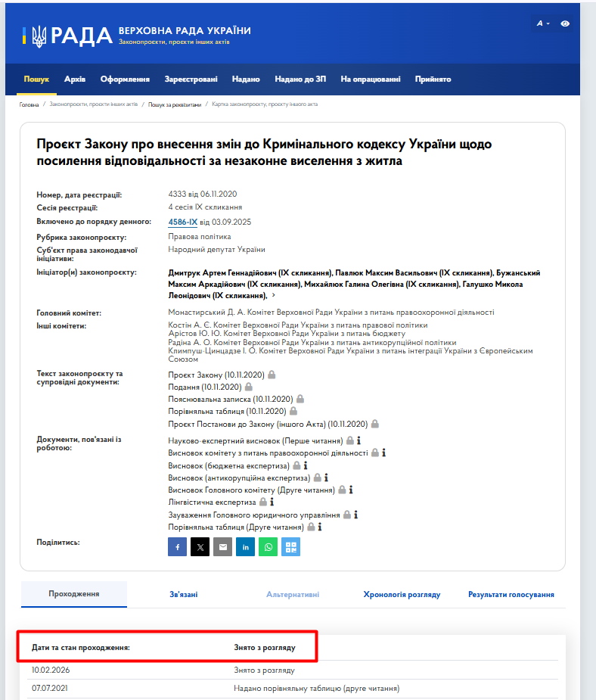Select the 07.07.2021 row date

(49, 689)
